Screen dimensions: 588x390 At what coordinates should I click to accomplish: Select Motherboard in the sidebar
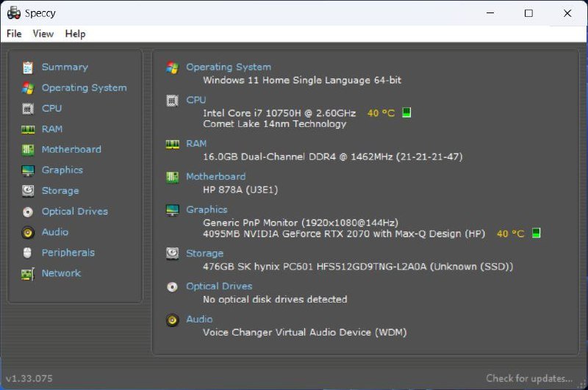pyautogui.click(x=71, y=150)
